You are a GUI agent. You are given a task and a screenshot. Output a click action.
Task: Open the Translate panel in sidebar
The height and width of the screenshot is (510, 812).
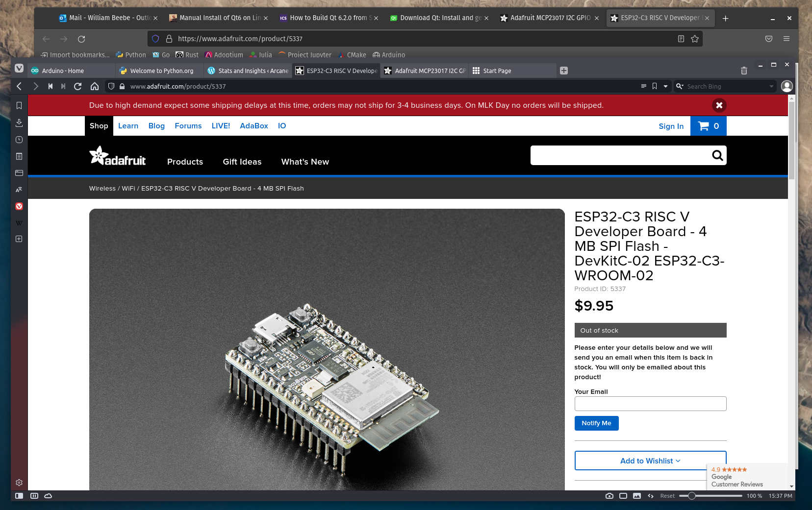[19, 190]
